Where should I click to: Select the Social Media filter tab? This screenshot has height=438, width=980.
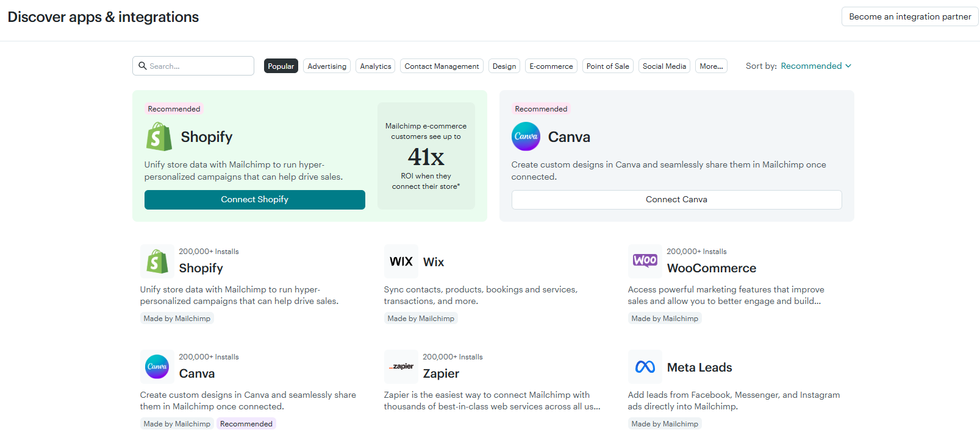[664, 66]
